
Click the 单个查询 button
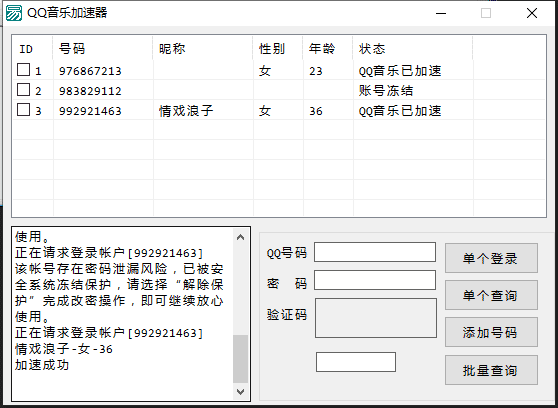click(491, 295)
